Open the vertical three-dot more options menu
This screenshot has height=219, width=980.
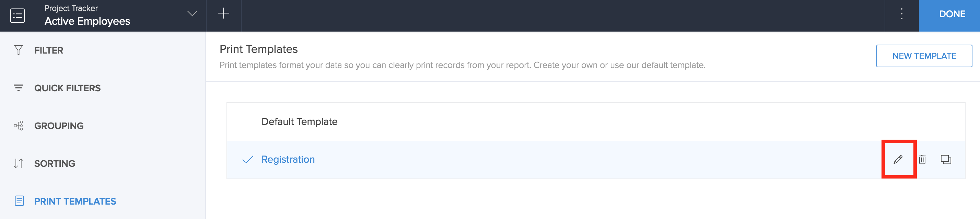pyautogui.click(x=901, y=14)
